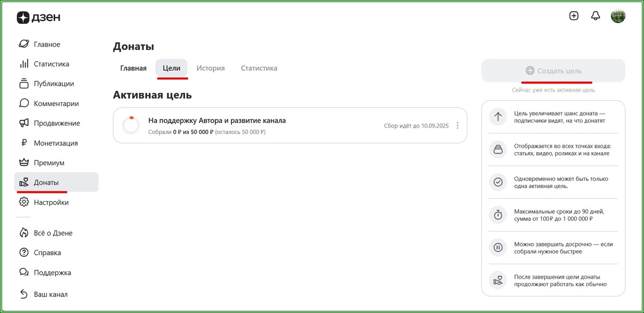Image resolution: width=644 pixels, height=313 pixels.
Task: Open the create publication plus icon
Action: click(x=574, y=16)
